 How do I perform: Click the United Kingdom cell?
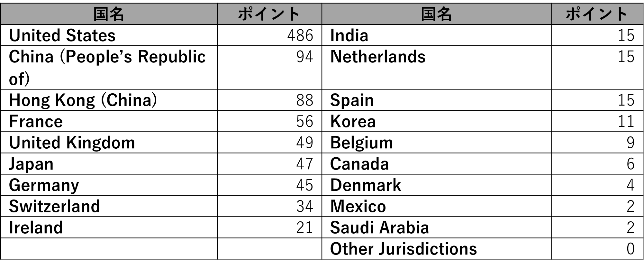point(109,143)
